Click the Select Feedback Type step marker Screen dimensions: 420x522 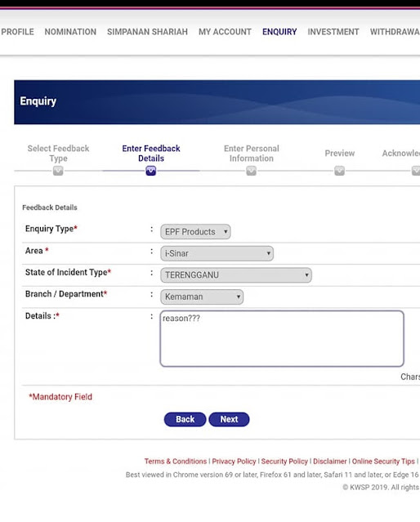[x=58, y=171]
